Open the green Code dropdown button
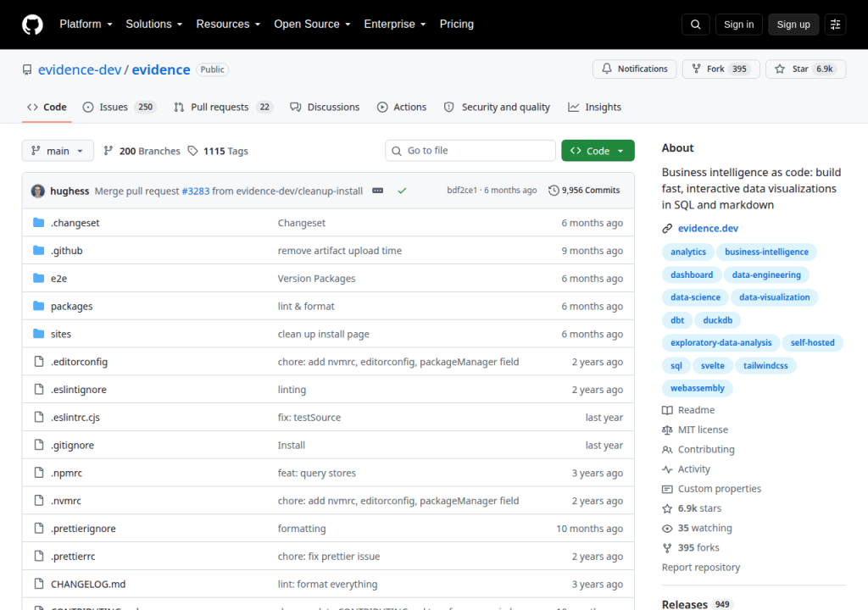Image resolution: width=868 pixels, height=610 pixels. click(598, 151)
